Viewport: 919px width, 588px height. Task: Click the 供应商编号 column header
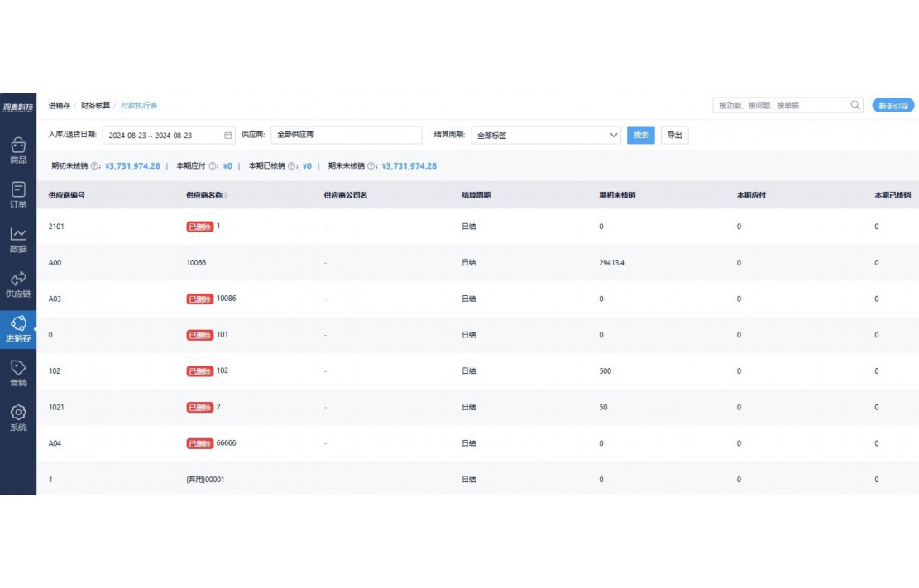click(66, 195)
